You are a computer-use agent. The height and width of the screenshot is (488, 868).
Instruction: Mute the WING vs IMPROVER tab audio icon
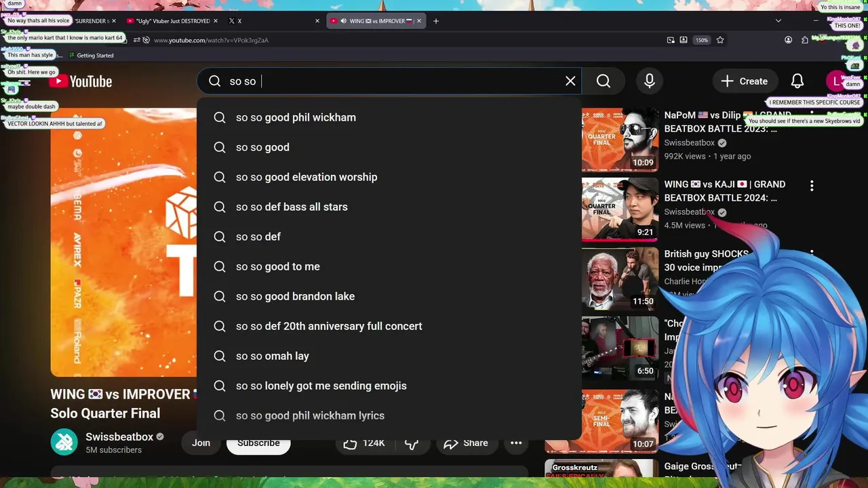click(343, 21)
